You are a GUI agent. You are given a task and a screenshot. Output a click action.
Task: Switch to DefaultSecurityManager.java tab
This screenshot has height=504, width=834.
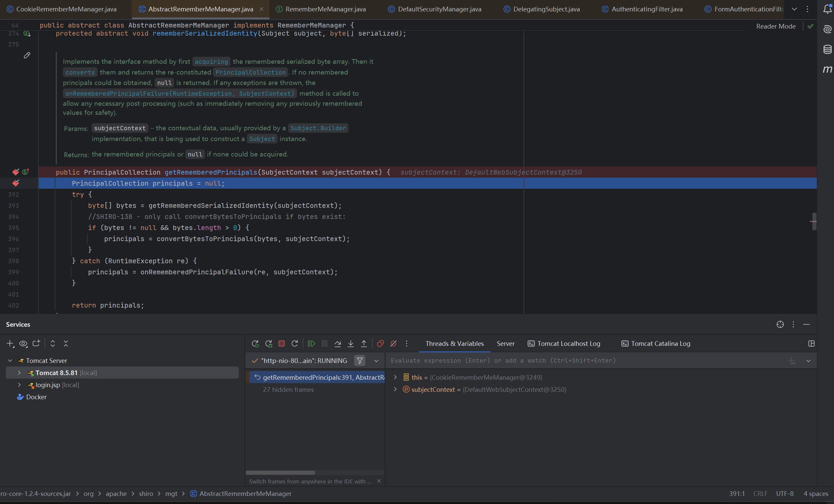[x=439, y=9]
